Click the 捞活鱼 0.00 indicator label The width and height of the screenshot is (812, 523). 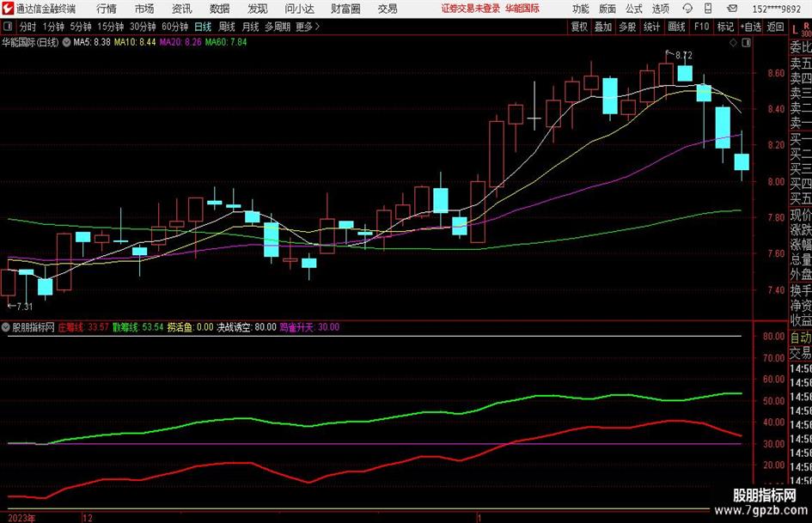pos(190,327)
